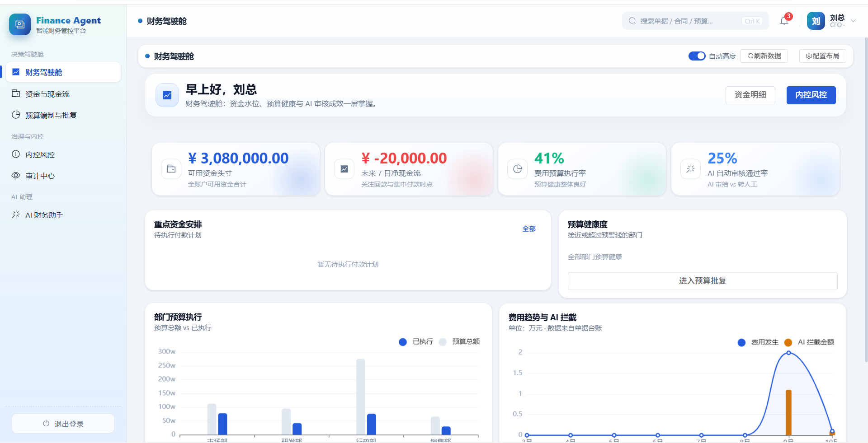Viewport: 868px width, 443px height.
Task: Click the 刷新数据 button
Action: (764, 56)
